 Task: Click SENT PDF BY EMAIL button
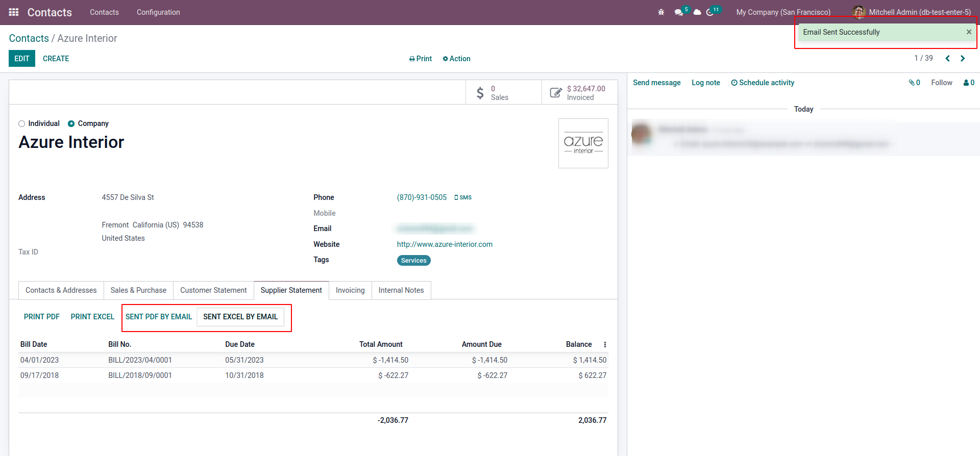(159, 317)
